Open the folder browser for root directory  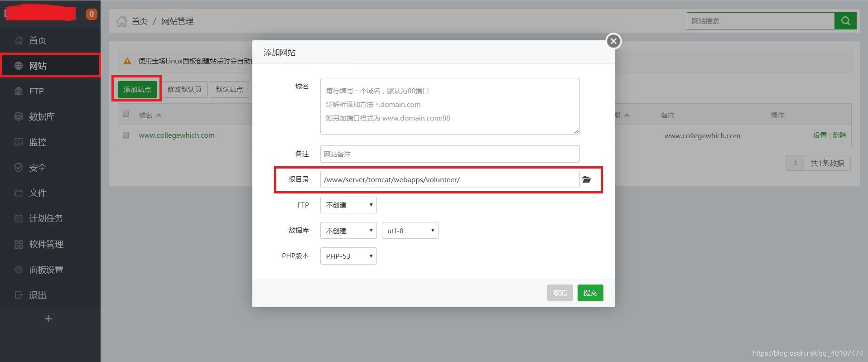[587, 179]
